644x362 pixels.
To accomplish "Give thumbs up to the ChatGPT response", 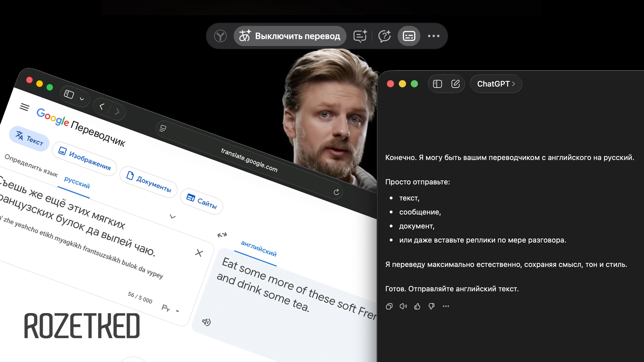I will coord(417,306).
